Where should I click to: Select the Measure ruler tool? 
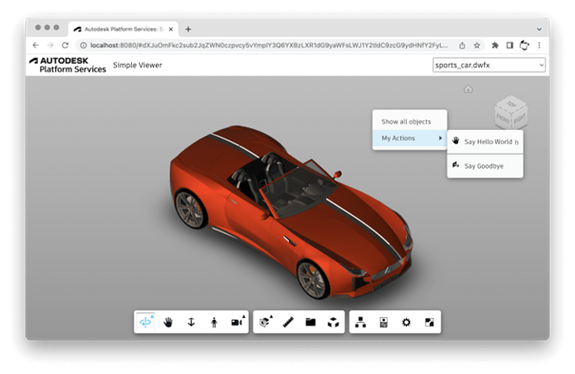(288, 322)
